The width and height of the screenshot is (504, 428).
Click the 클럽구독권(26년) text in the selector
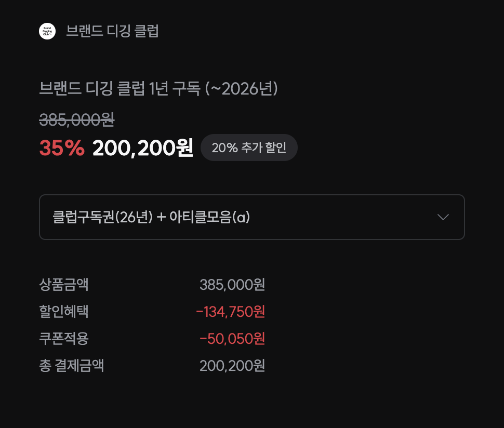pyautogui.click(x=103, y=217)
